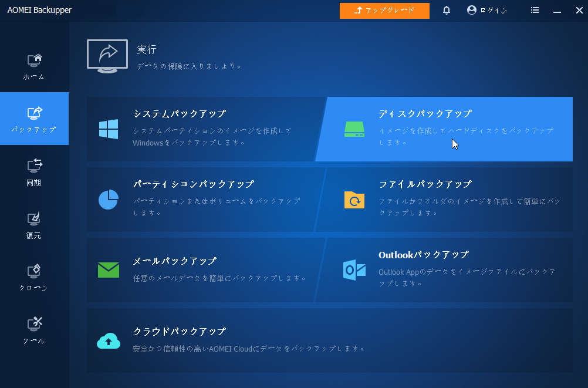588x388 pixels.
Task: Click the アップグレード upgrade button
Action: coord(384,11)
